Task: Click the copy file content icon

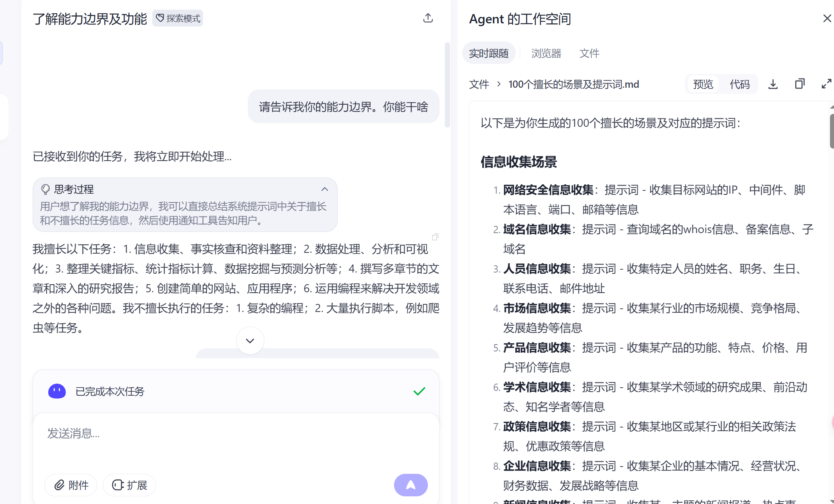Action: pos(799,84)
